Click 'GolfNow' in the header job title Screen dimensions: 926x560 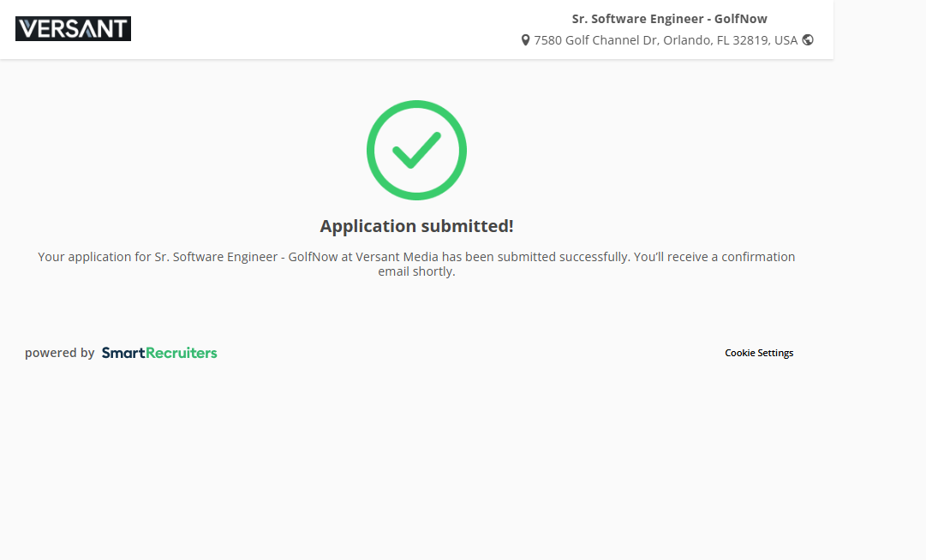point(743,19)
